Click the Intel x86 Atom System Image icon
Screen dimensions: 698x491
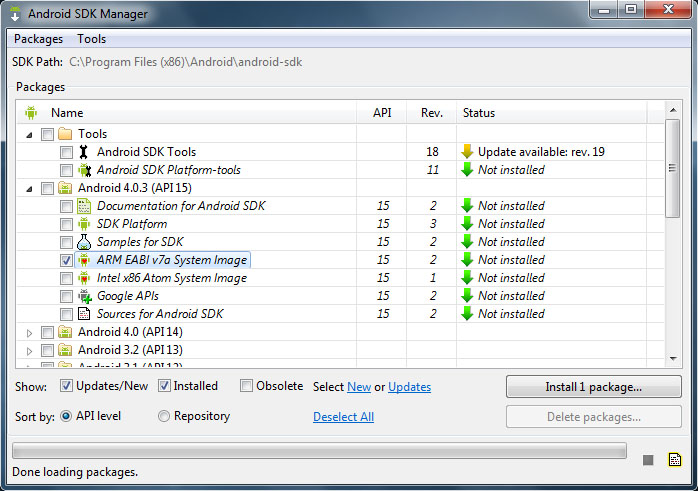point(84,278)
